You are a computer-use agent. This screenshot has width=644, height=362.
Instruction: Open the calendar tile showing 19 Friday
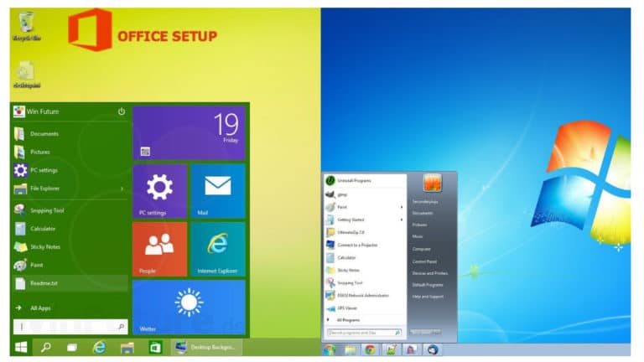click(x=189, y=132)
